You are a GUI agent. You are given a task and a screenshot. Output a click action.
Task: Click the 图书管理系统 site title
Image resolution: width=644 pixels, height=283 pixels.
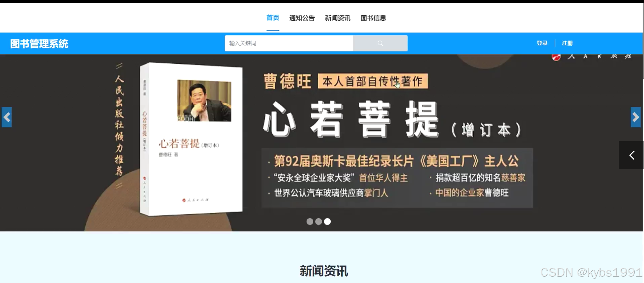tap(39, 44)
